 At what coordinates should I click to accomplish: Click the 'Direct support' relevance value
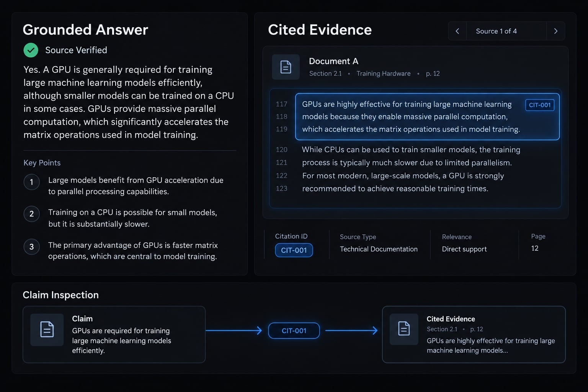pyautogui.click(x=464, y=249)
